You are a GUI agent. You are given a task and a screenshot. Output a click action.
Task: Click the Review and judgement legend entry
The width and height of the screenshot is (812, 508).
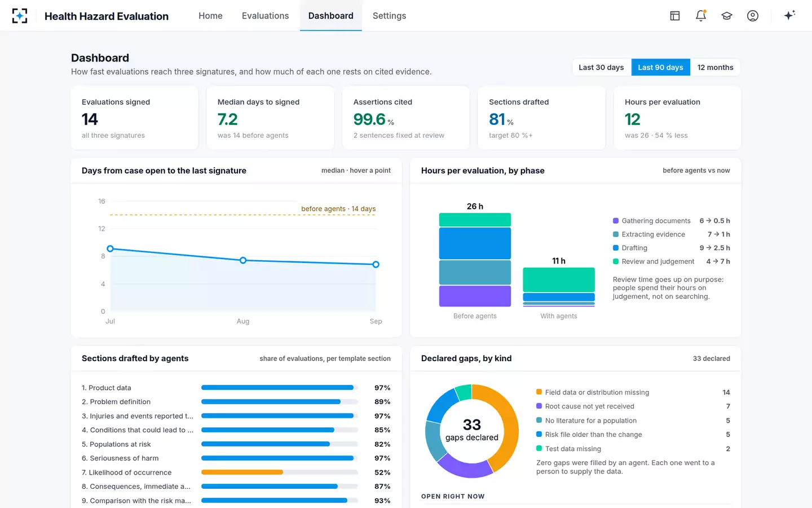[x=671, y=261]
